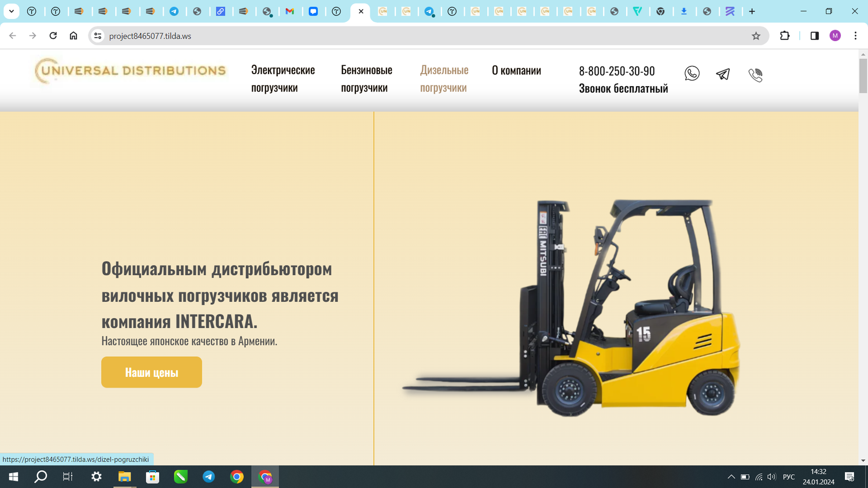Click the Universal Distributions logo
Image resolution: width=868 pixels, height=488 pixels.
pyautogui.click(x=130, y=71)
